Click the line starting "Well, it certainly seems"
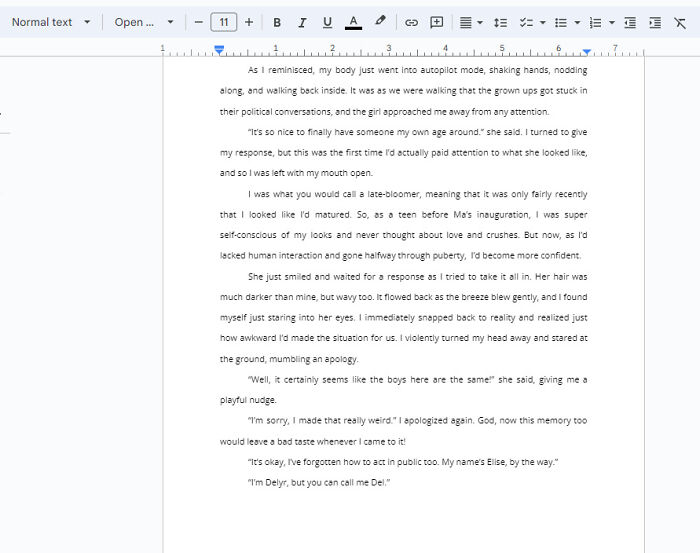This screenshot has height=553, width=700. coord(417,380)
